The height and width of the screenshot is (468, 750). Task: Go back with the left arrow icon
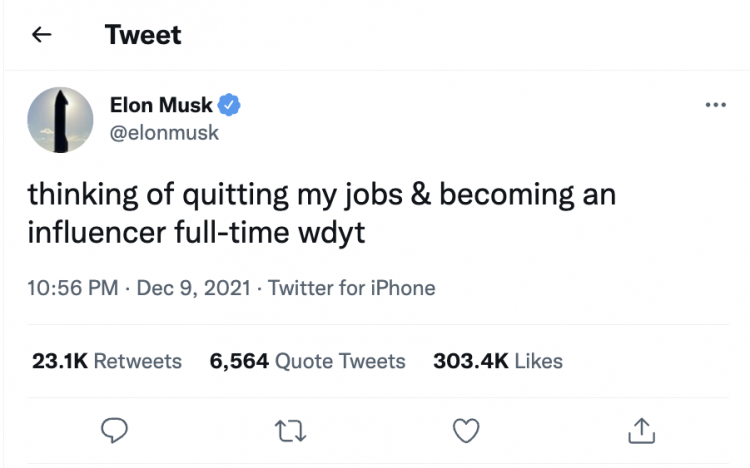click(x=42, y=34)
